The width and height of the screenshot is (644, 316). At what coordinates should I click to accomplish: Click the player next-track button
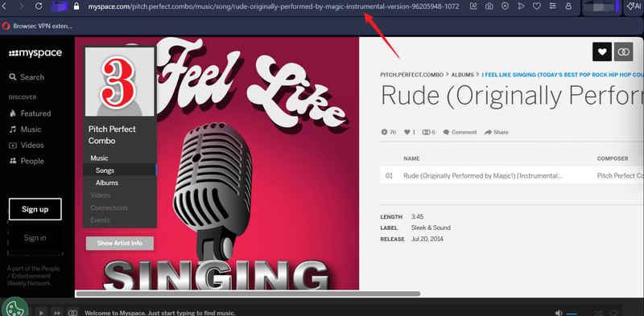pyautogui.click(x=57, y=313)
